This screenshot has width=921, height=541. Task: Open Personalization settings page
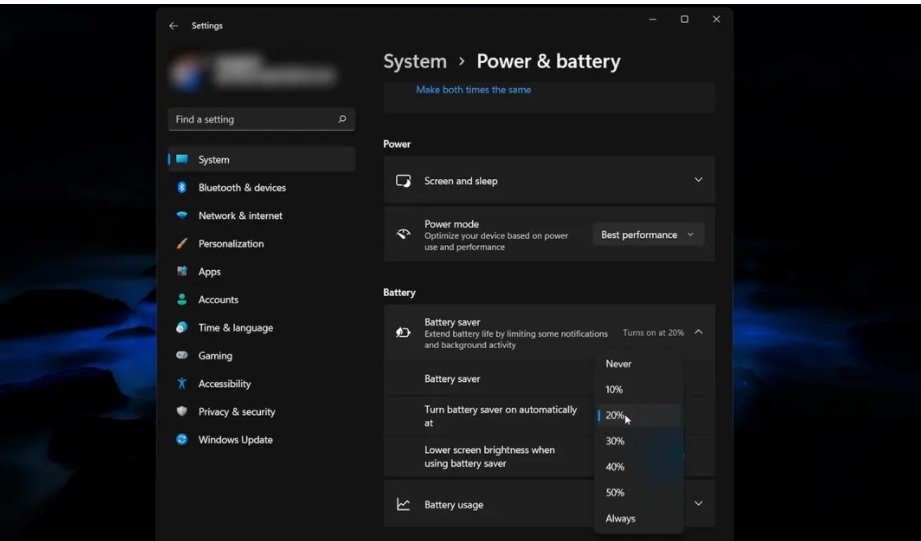coord(261,243)
